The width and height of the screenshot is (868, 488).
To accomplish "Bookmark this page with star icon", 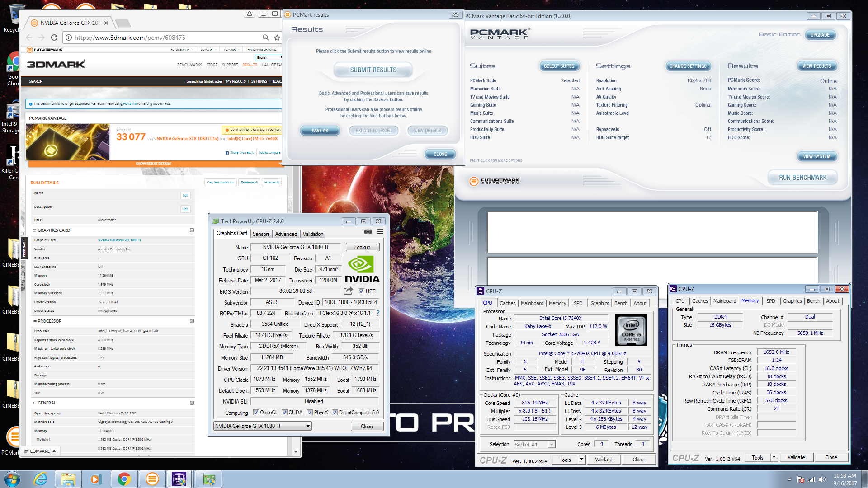I will click(x=277, y=38).
